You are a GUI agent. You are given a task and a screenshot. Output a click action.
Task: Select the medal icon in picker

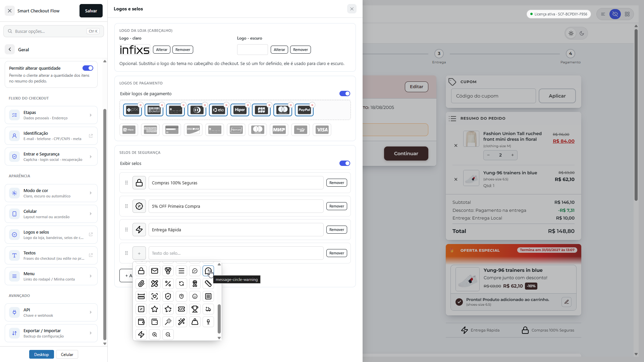pos(168,271)
